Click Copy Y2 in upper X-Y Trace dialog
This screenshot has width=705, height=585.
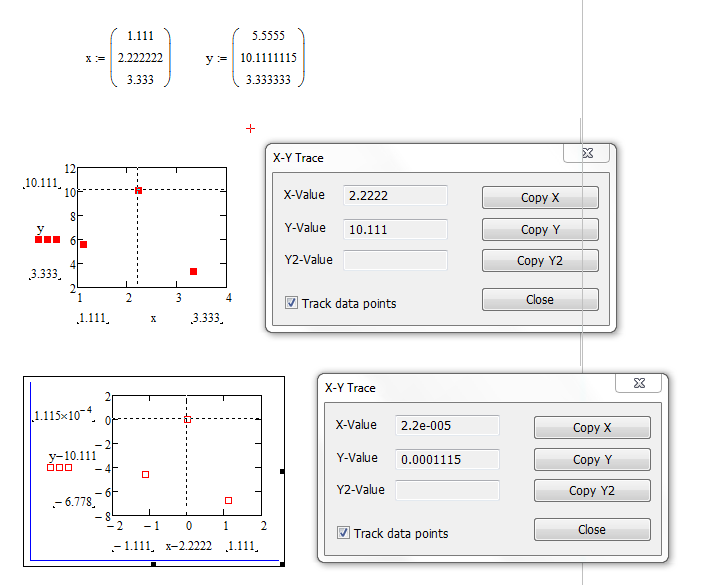[x=540, y=261]
